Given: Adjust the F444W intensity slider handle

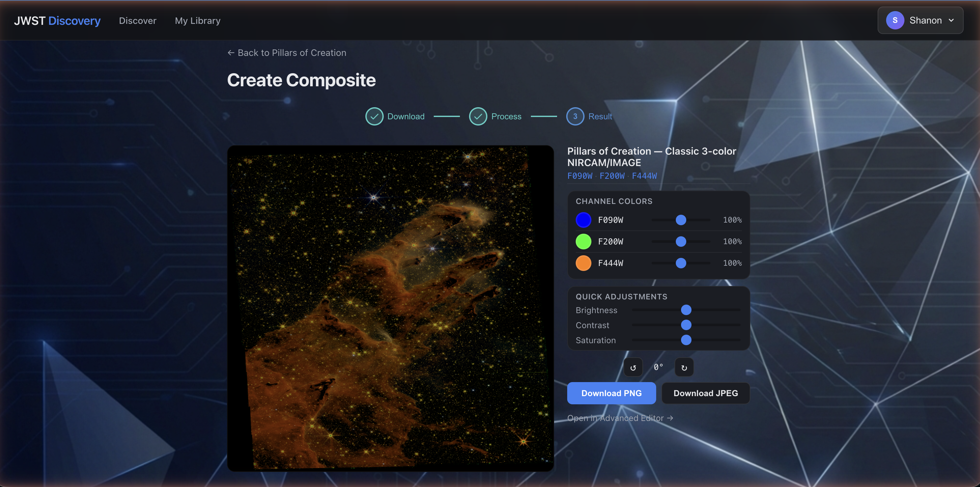Looking at the screenshot, I should [681, 263].
